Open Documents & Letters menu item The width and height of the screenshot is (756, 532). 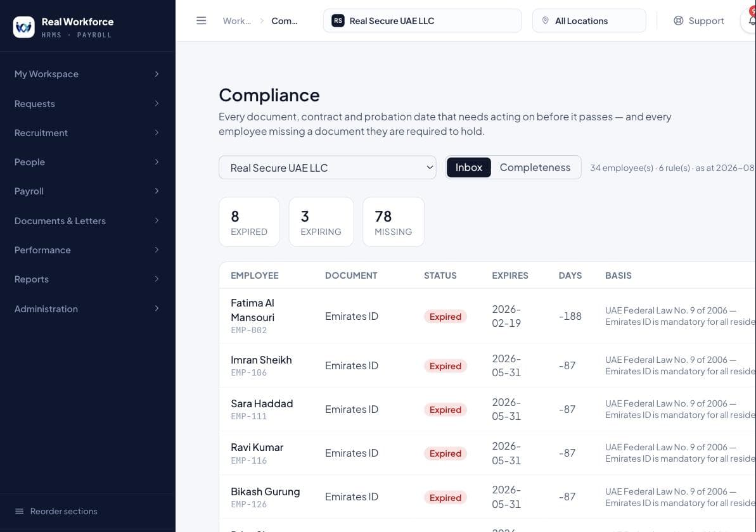[x=87, y=220]
